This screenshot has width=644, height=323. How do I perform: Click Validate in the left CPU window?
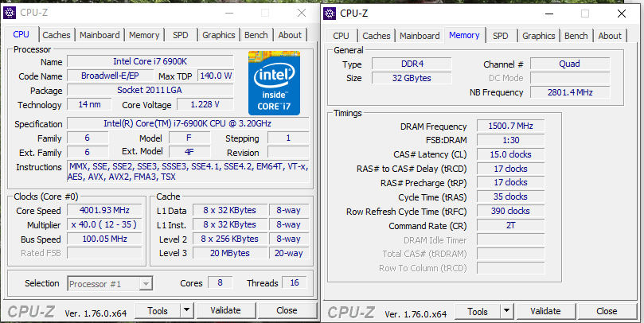[225, 311]
